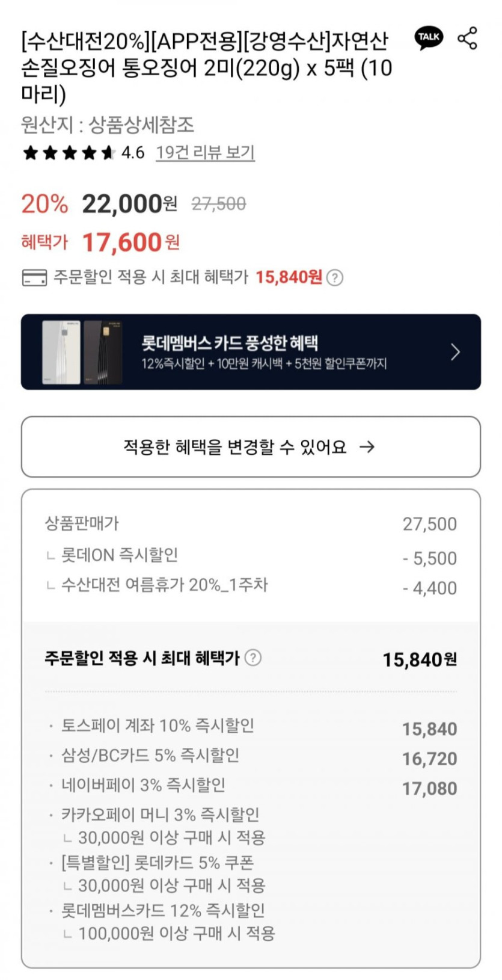
Task: Tap the help icon beside top 15,840원
Action: pos(335,277)
